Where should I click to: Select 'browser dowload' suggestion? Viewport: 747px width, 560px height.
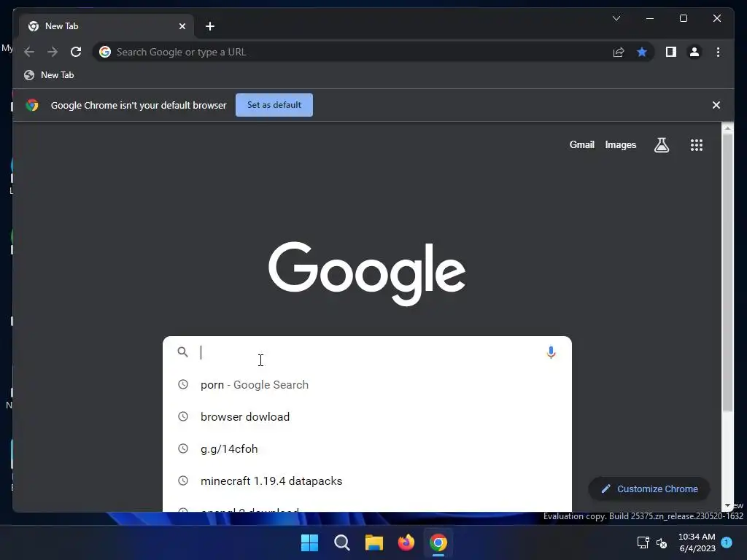point(367,416)
